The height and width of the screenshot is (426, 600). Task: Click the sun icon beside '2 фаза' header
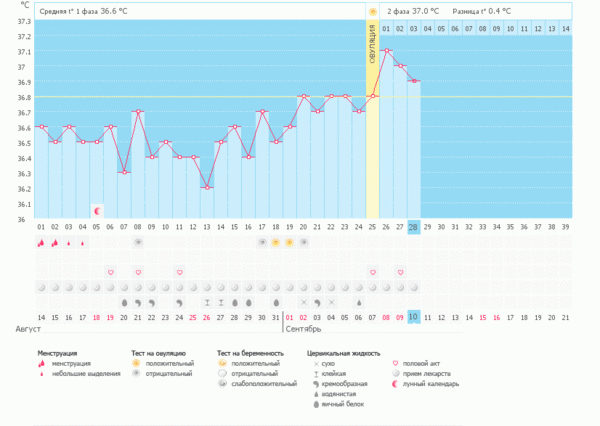tap(373, 11)
